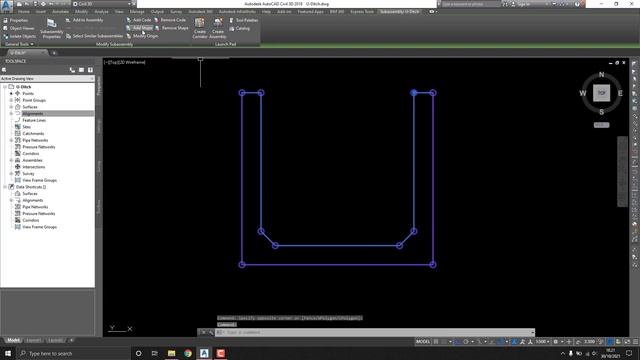
Task: Add a new drawing tab with plus button
Action: (54, 53)
